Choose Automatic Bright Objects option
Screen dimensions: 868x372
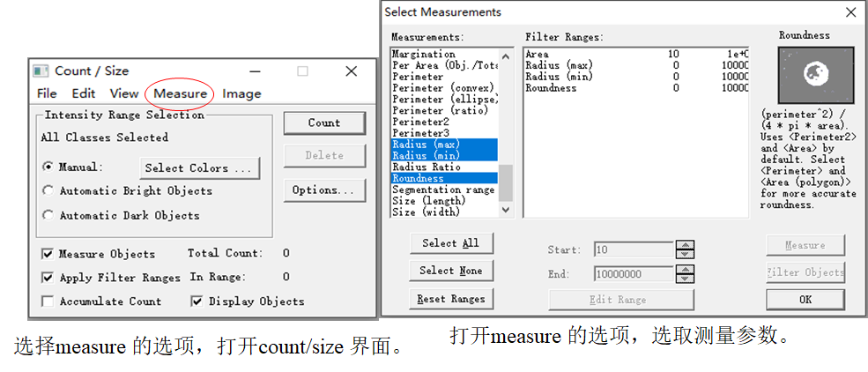[48, 190]
